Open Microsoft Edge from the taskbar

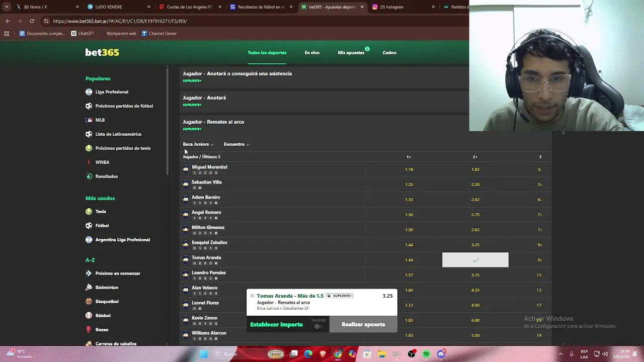point(308,354)
